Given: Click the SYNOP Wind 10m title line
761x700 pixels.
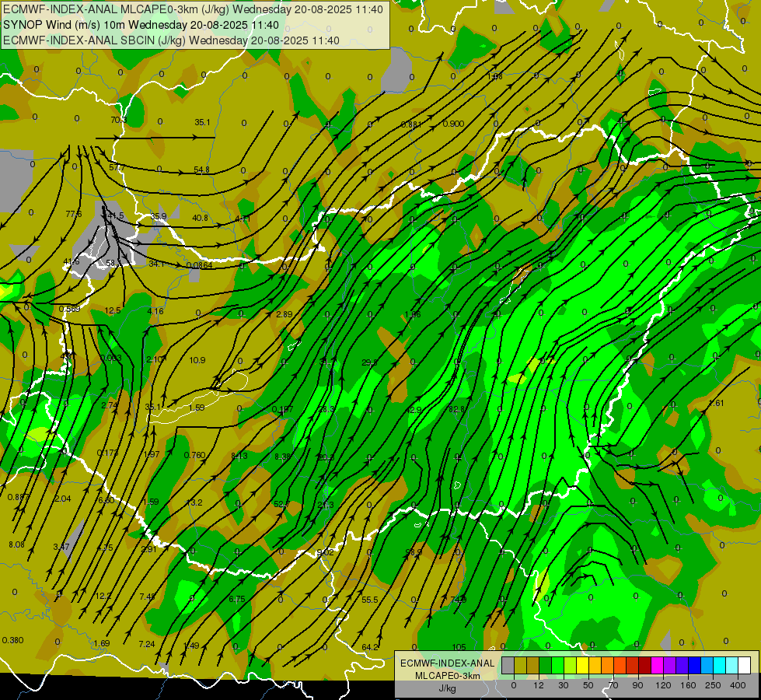Looking at the screenshot, I should [141, 25].
